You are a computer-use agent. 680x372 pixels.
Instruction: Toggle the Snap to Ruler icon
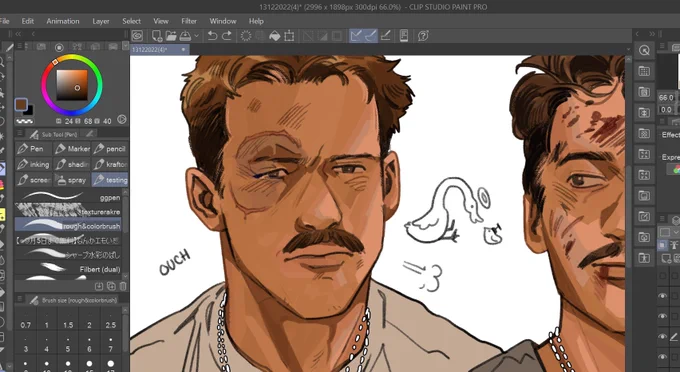356,36
